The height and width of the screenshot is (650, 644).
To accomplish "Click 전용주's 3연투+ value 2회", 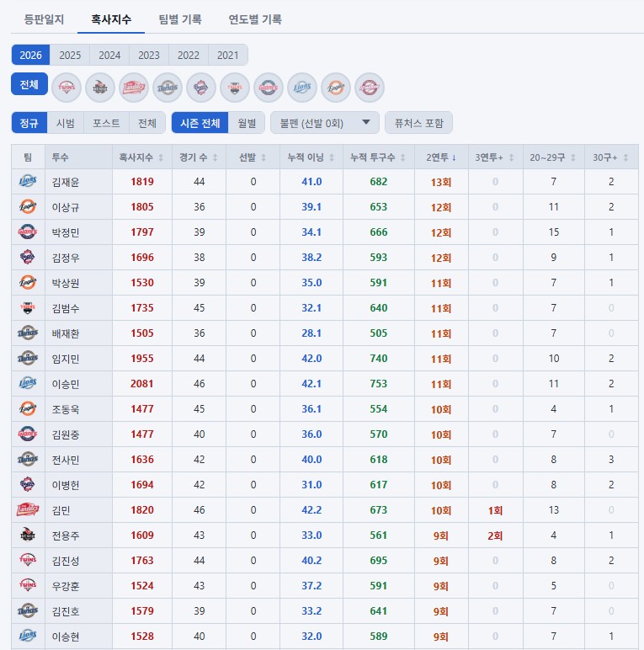I will [495, 535].
